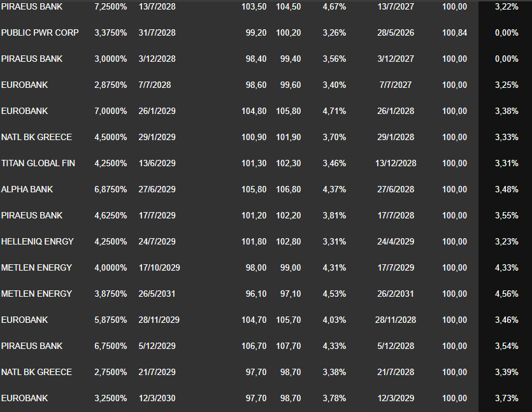This screenshot has height=412, width=532.
Task: Click last-column yield 3,25%
Action: pyautogui.click(x=507, y=85)
